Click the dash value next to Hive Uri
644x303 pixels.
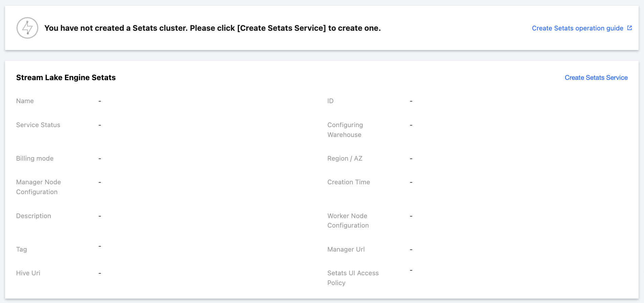pos(100,273)
